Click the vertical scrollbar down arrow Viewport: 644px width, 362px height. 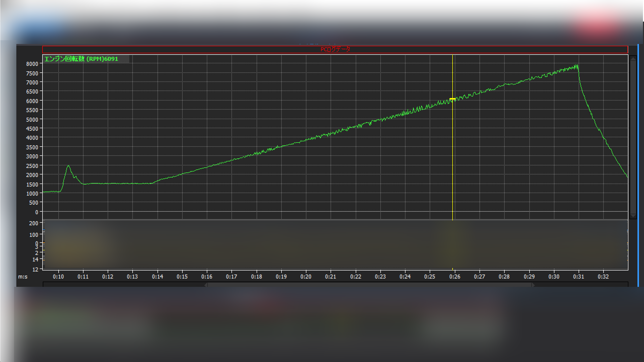click(633, 216)
